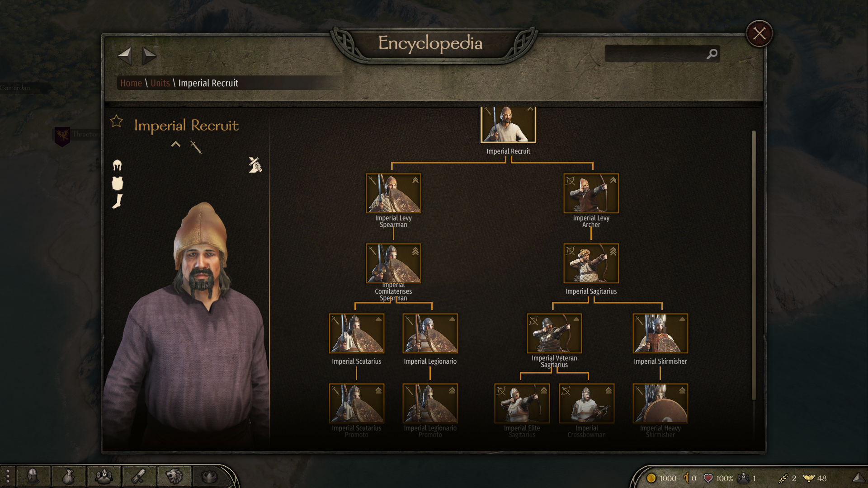This screenshot has height=488, width=868.
Task: Select Imperial Veteran Sagitarius node
Action: click(554, 333)
